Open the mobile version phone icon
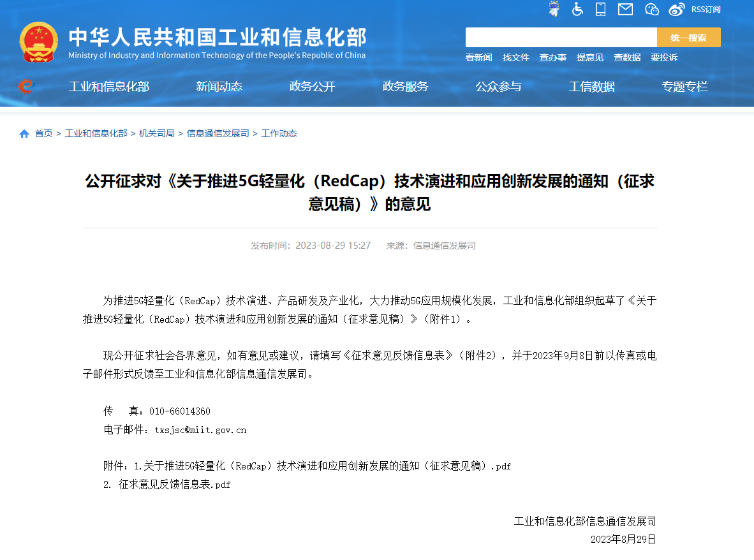Viewport: 754px width, 560px height. 600,9
